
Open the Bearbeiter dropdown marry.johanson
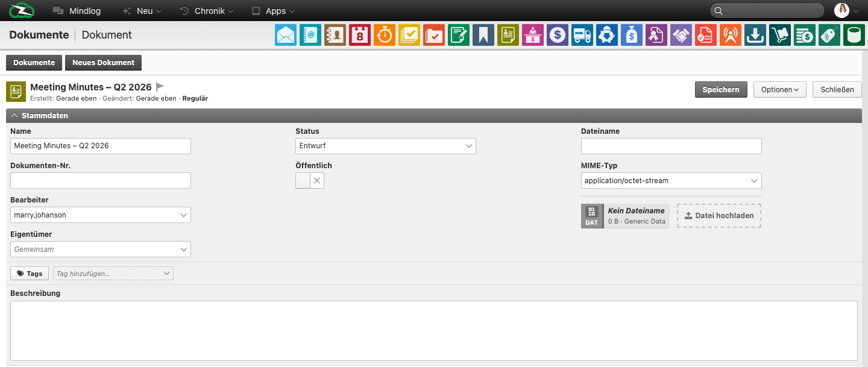(x=101, y=215)
